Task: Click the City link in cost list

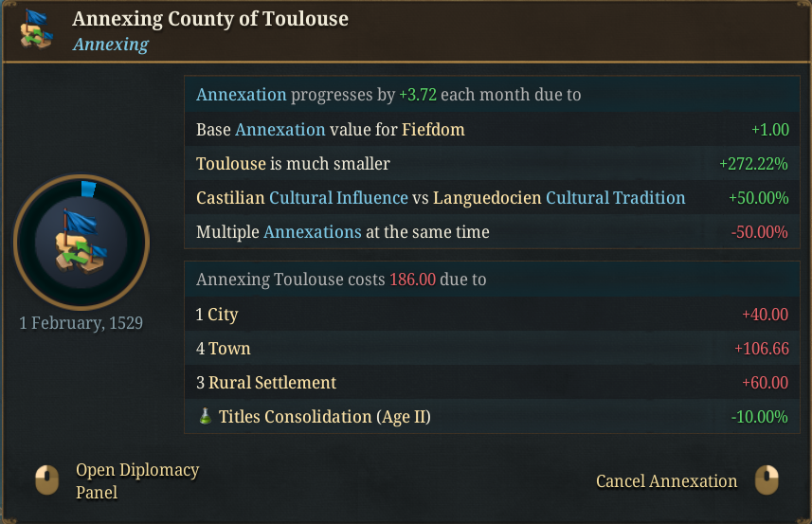Action: (x=223, y=315)
